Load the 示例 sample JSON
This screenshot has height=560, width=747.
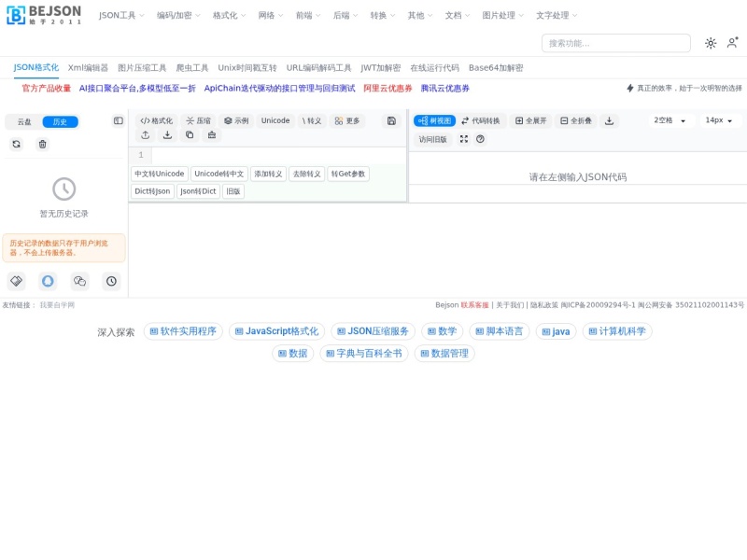[x=236, y=121]
